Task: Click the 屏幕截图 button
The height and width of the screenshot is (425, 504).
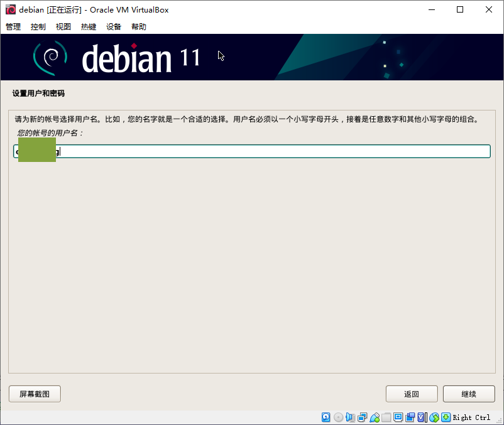Action: point(35,394)
